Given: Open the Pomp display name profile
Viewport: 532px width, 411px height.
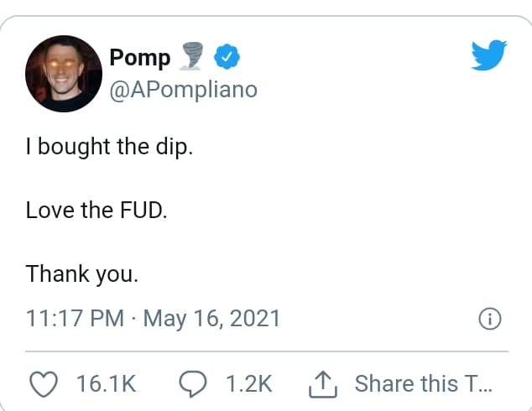Looking at the screenshot, I should click(x=140, y=58).
